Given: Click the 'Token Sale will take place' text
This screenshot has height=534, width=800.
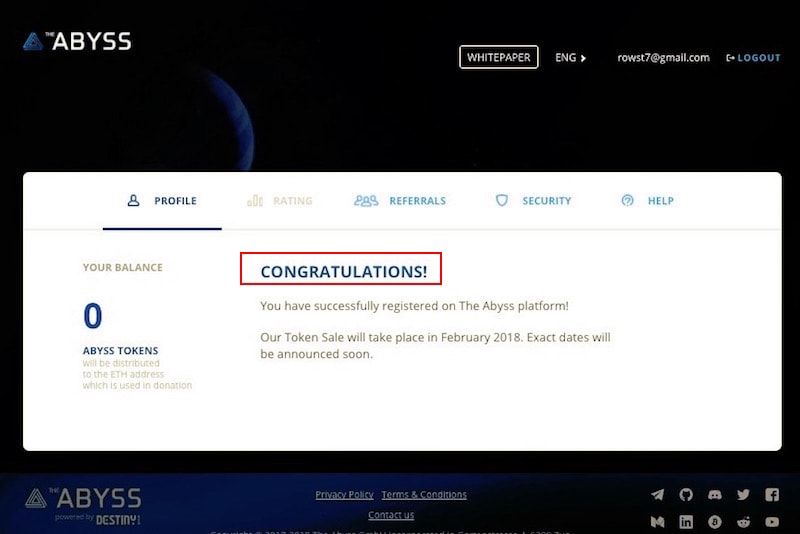Looking at the screenshot, I should (435, 345).
